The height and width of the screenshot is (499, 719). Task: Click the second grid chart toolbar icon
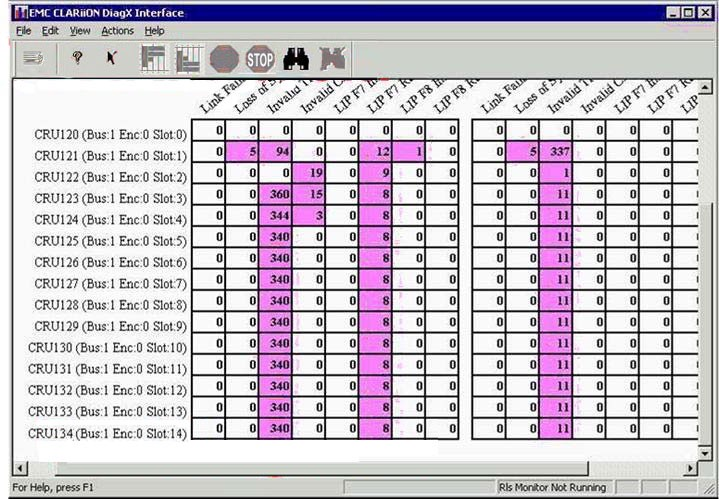coord(189,59)
